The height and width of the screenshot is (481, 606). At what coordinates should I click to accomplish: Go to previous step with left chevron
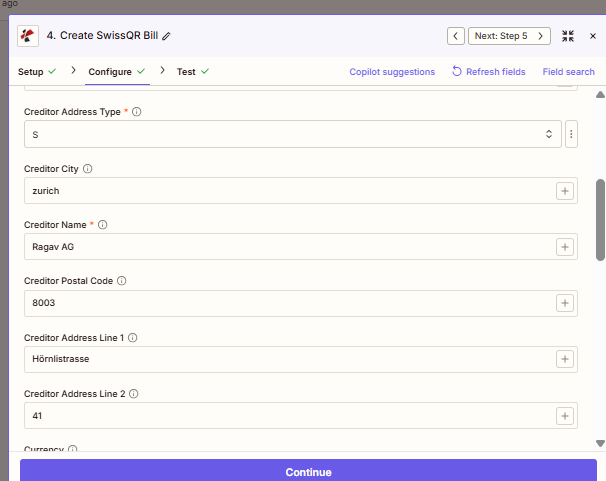(x=456, y=36)
